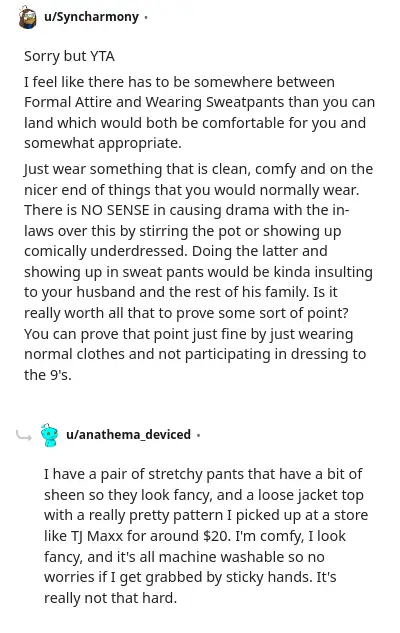Click the anathema_deviced Snoo avatar
The height and width of the screenshot is (633, 400).
49,435
